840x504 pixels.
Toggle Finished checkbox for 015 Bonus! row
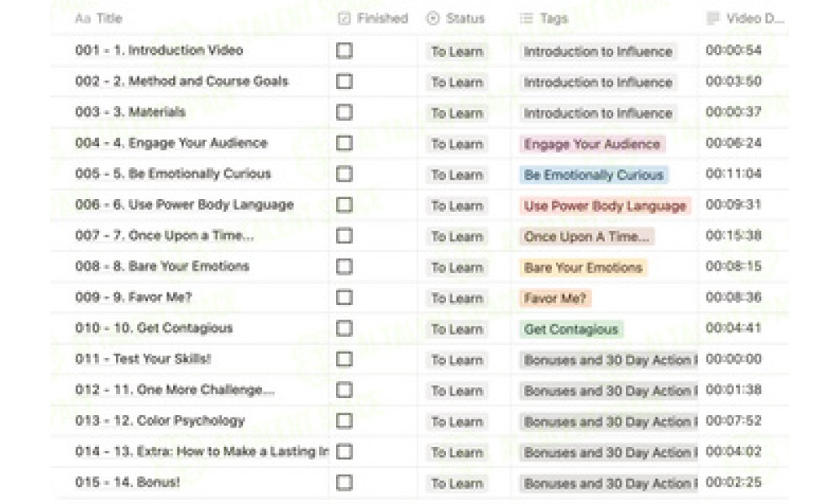coord(344,482)
